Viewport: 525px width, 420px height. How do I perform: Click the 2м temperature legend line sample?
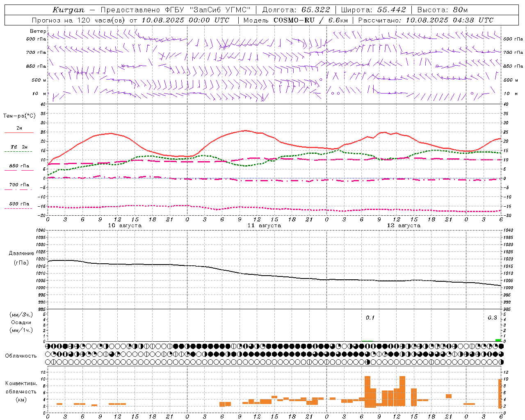tap(19, 133)
